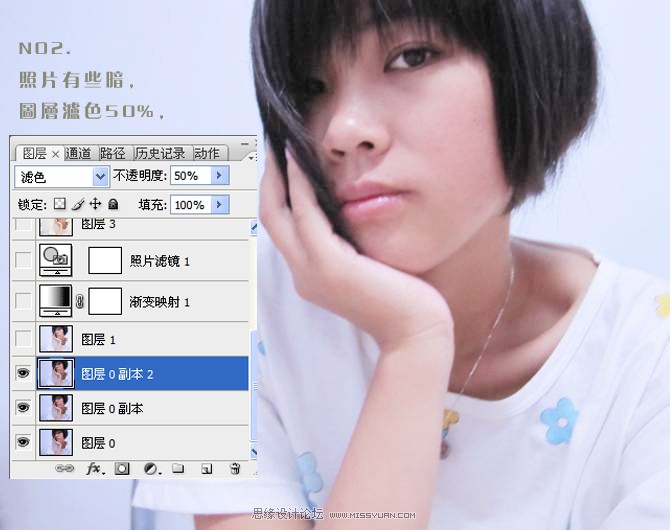This screenshot has width=670, height=530.
Task: Hide the 图层 0 副本 layer
Action: [x=23, y=408]
